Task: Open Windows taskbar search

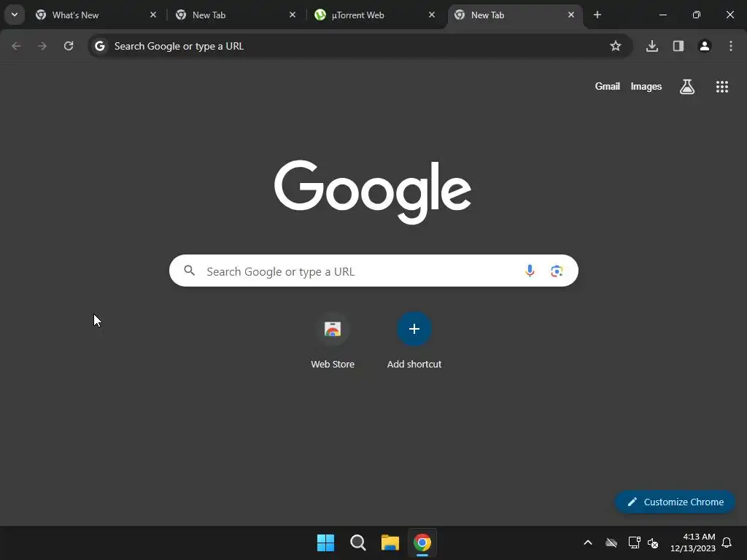Action: [x=357, y=542]
